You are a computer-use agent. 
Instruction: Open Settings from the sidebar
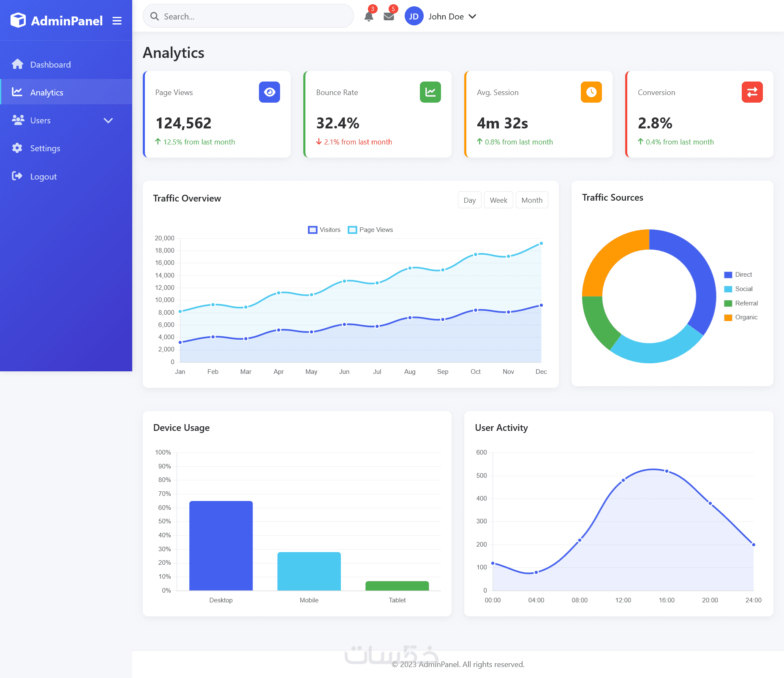(66, 148)
